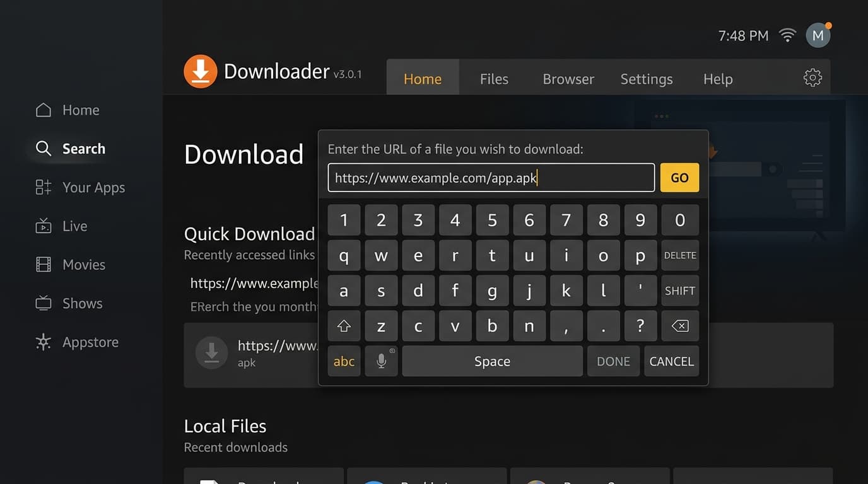Click the Shows television icon
The width and height of the screenshot is (868, 484).
tap(44, 303)
